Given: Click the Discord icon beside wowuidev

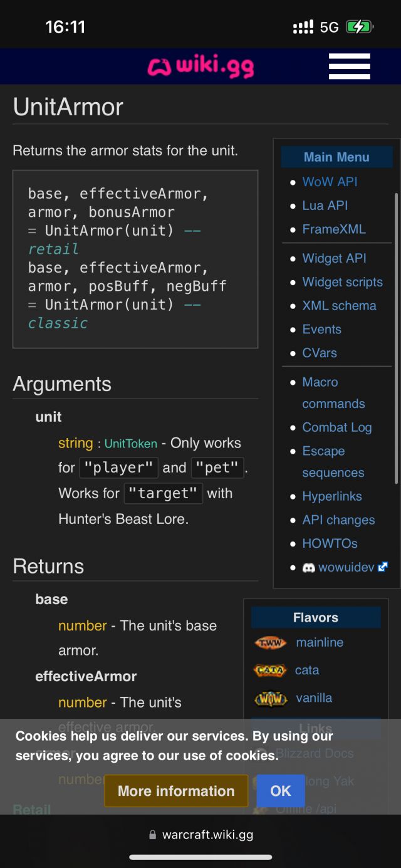Looking at the screenshot, I should (308, 568).
